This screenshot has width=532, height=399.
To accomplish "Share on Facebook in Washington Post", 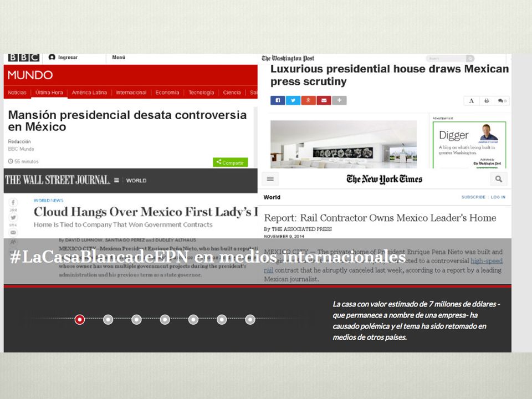I will [x=278, y=100].
